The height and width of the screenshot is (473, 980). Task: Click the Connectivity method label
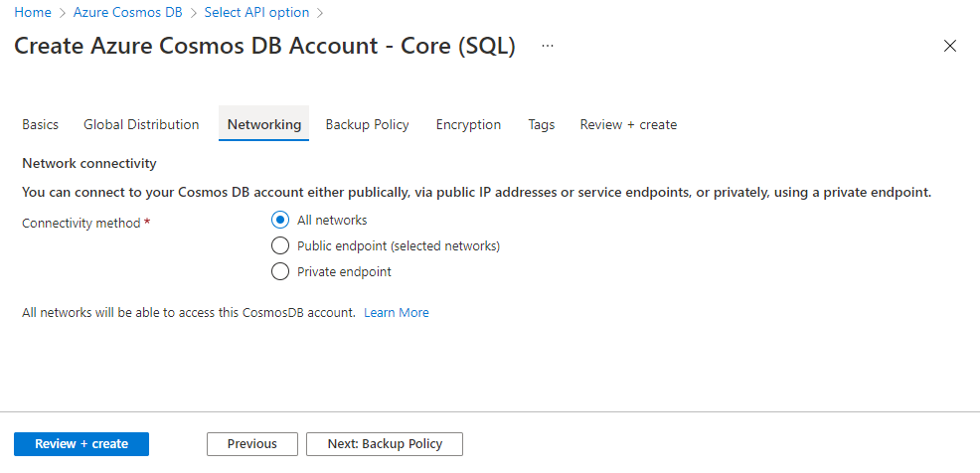[82, 223]
